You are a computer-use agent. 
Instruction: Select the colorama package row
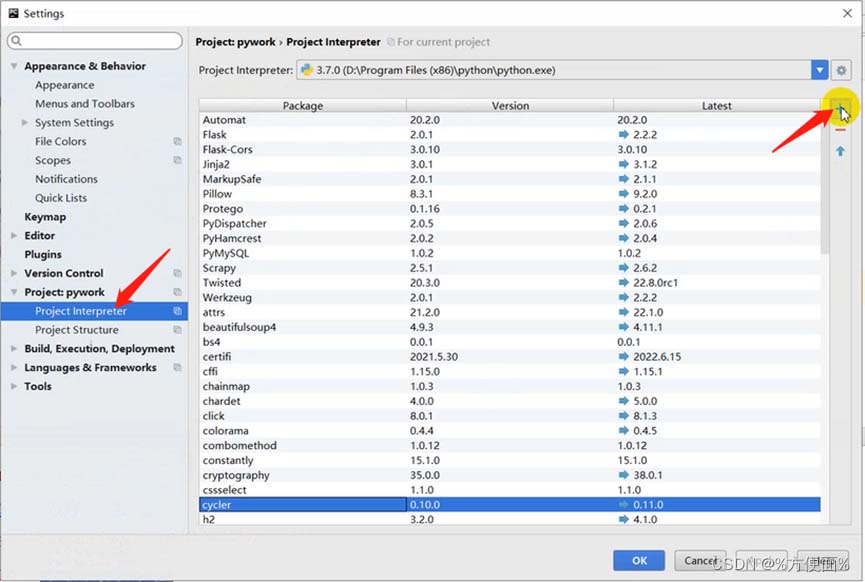click(510, 431)
